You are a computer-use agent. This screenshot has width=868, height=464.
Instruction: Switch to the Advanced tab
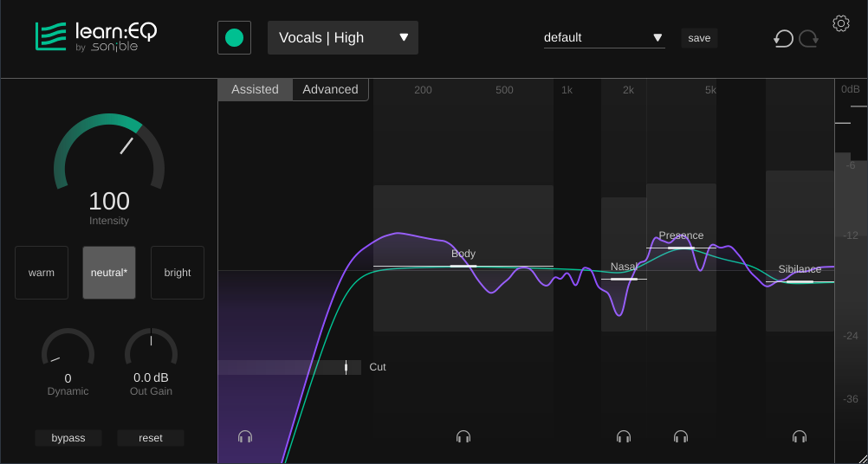[x=330, y=90]
